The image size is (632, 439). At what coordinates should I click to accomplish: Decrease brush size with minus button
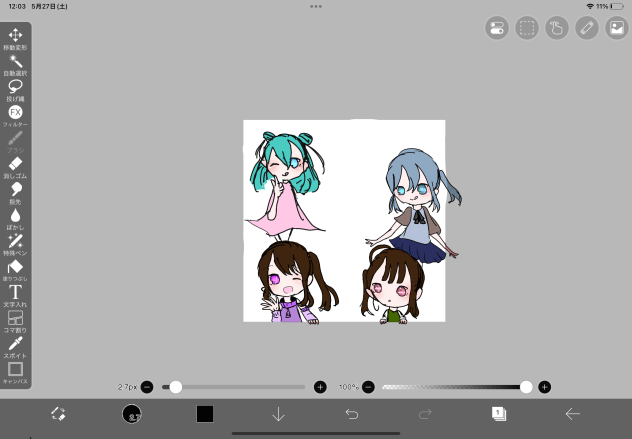tap(147, 387)
